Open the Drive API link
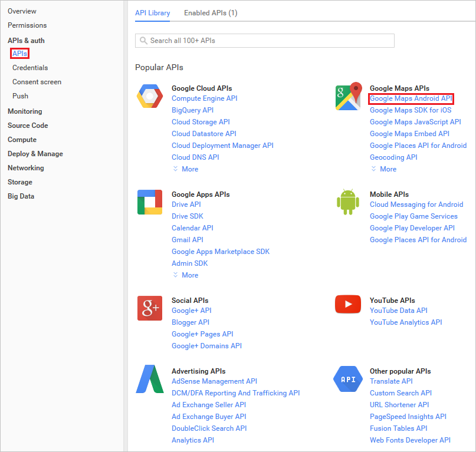The height and width of the screenshot is (452, 476). tap(186, 204)
